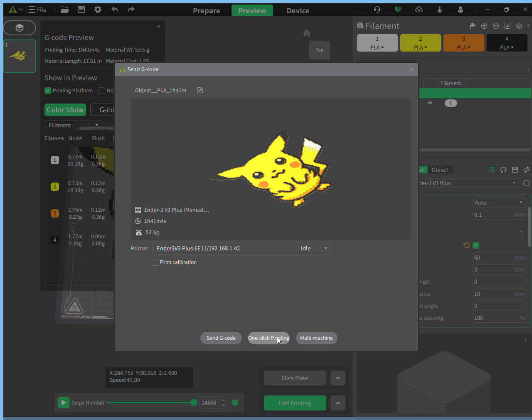Remove a filament with the minus icon
The image size is (532, 420).
496,26
